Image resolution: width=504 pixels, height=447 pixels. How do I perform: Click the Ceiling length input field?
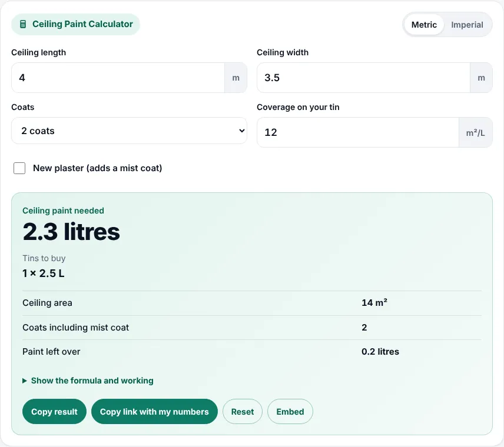[x=118, y=78]
